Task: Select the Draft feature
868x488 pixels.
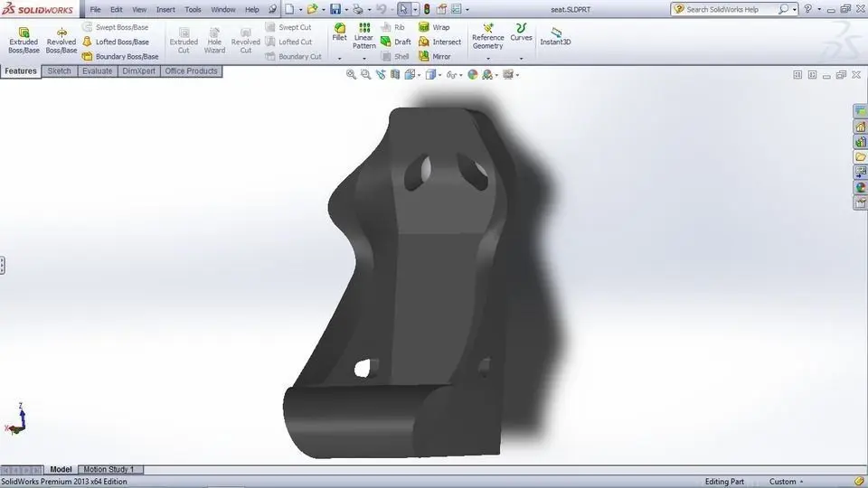Action: tap(396, 42)
